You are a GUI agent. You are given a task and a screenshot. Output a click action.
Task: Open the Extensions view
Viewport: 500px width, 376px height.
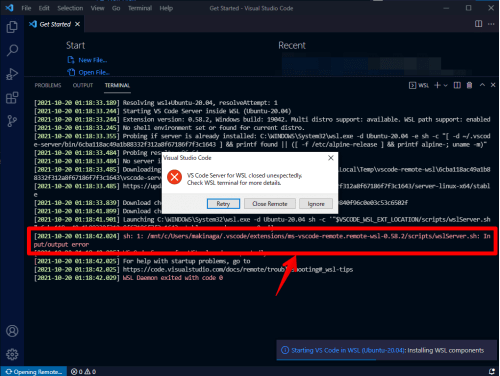[x=12, y=98]
